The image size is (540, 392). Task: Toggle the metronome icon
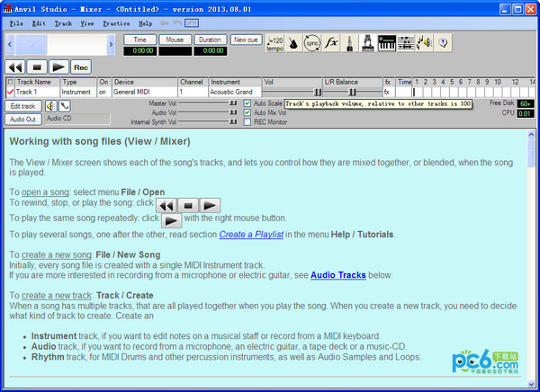[293, 43]
